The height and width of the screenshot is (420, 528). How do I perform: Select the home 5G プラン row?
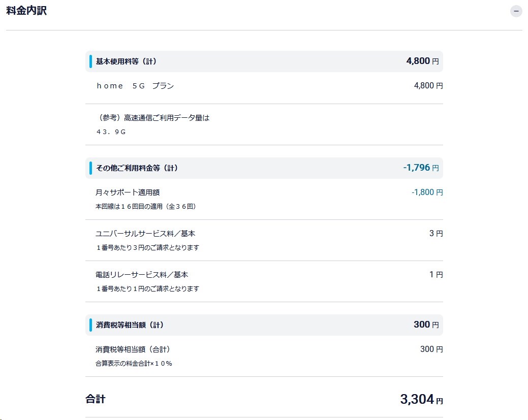[135, 85]
